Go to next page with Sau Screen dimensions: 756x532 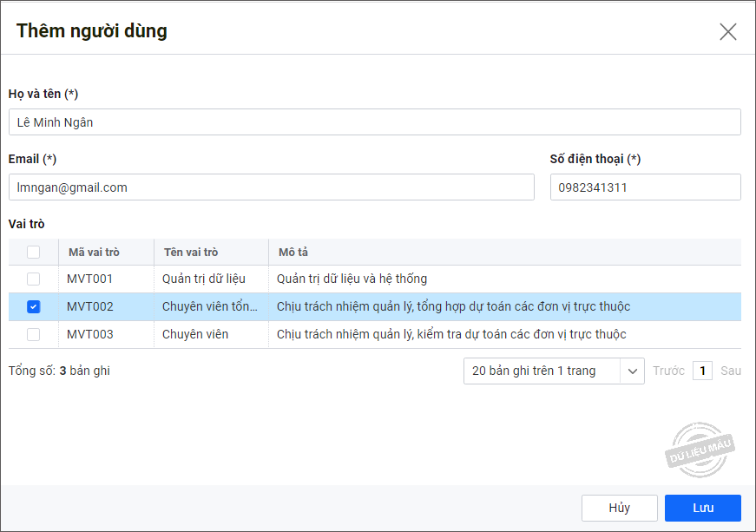731,371
